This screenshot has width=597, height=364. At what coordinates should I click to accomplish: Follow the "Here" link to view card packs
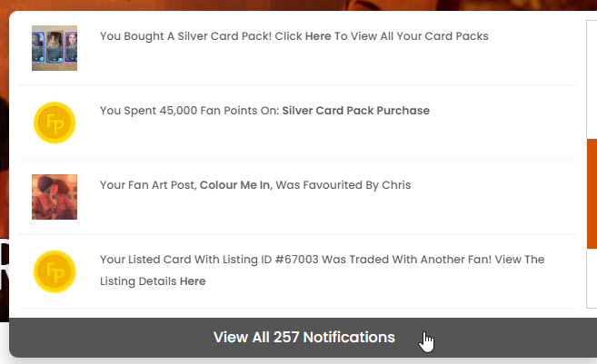(x=318, y=36)
